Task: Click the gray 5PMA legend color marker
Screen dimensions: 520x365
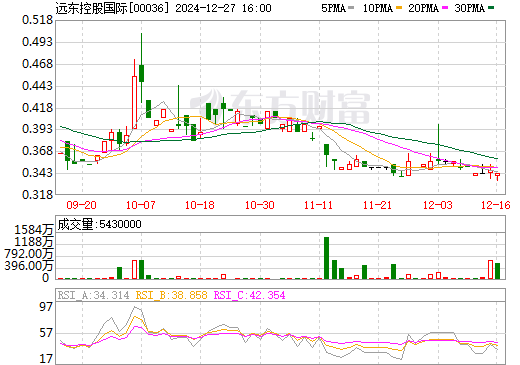Action: (351, 7)
